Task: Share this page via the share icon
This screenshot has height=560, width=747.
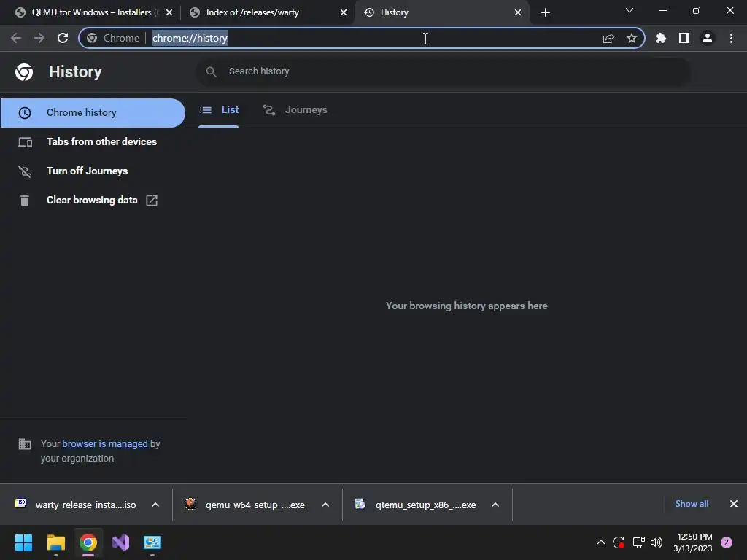Action: pyautogui.click(x=608, y=38)
